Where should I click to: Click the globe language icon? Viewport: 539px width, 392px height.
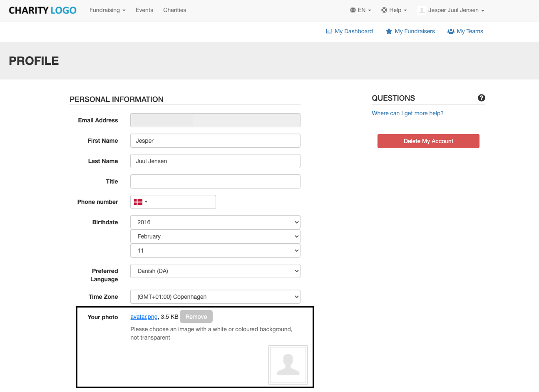click(353, 10)
